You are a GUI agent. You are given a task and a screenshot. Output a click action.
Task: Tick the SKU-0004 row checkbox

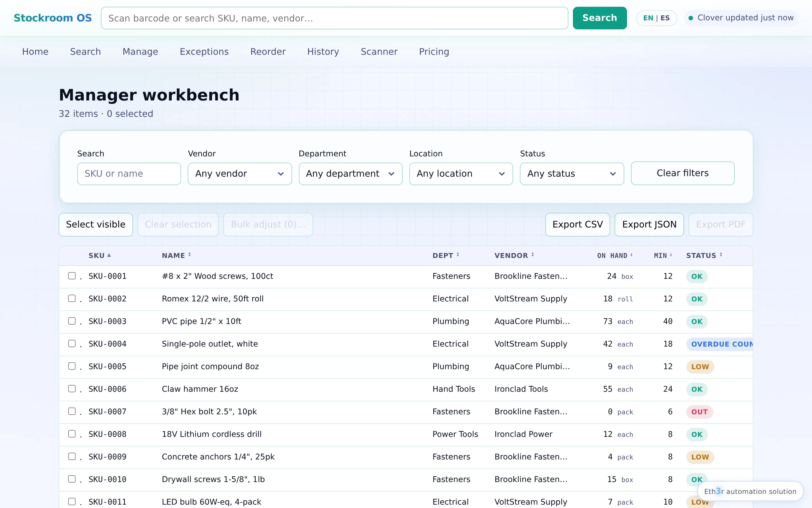pos(72,343)
